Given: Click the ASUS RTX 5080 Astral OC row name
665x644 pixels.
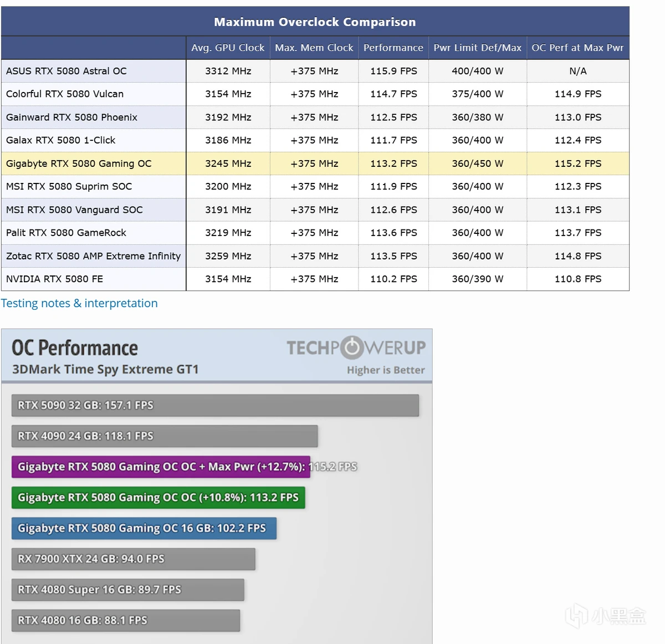Looking at the screenshot, I should coord(66,71).
